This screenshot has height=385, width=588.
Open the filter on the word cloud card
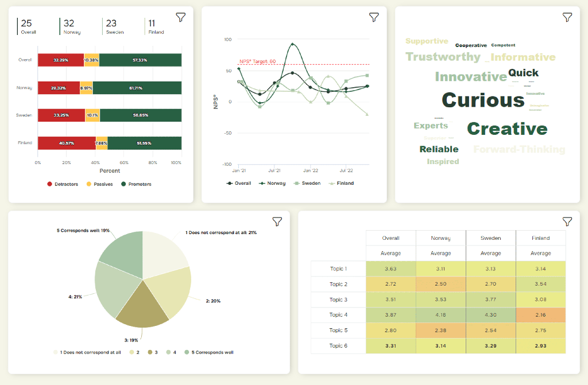(x=567, y=17)
